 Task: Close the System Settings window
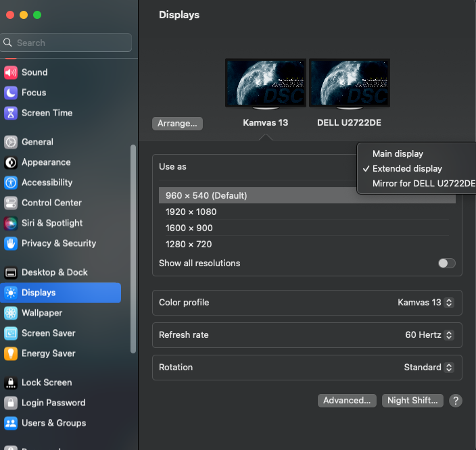tap(10, 15)
